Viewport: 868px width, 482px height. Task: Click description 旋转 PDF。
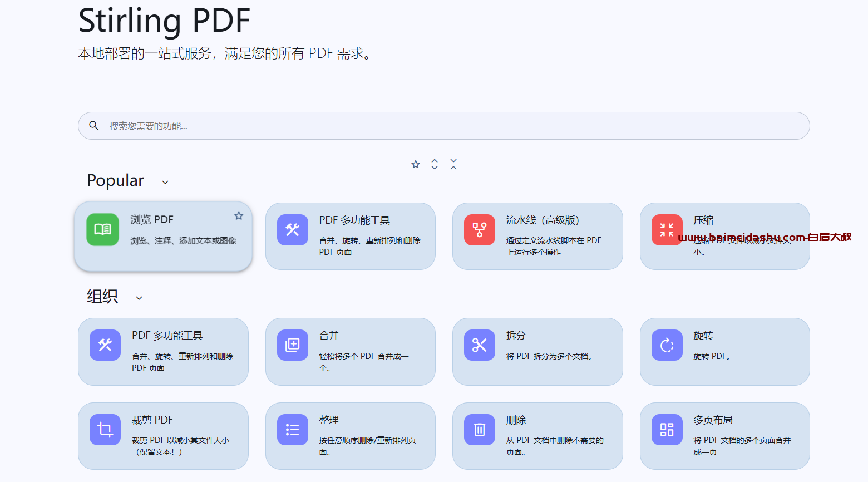pos(712,356)
